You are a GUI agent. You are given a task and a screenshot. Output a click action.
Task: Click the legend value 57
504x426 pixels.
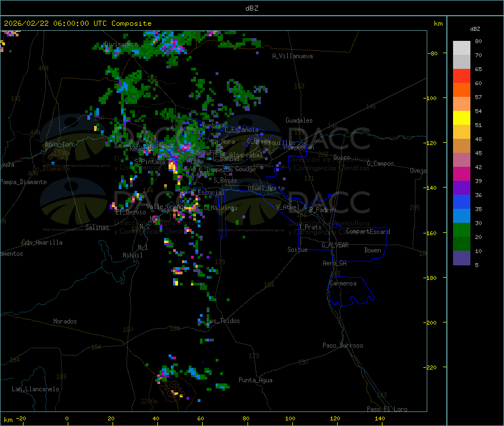point(478,97)
